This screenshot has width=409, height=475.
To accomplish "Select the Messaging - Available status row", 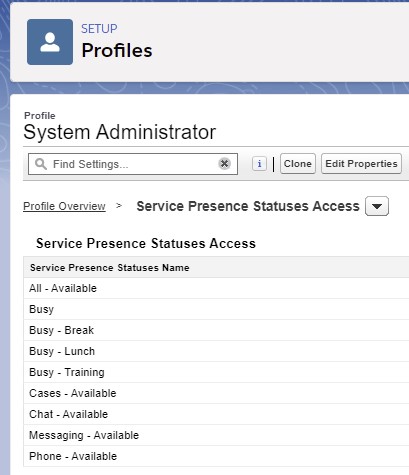I will pos(216,435).
